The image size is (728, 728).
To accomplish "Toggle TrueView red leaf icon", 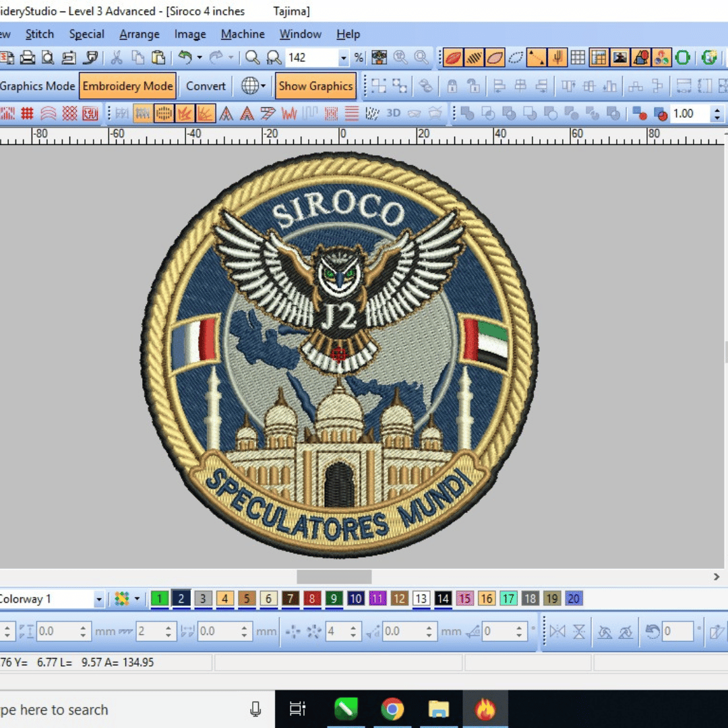I will (453, 57).
